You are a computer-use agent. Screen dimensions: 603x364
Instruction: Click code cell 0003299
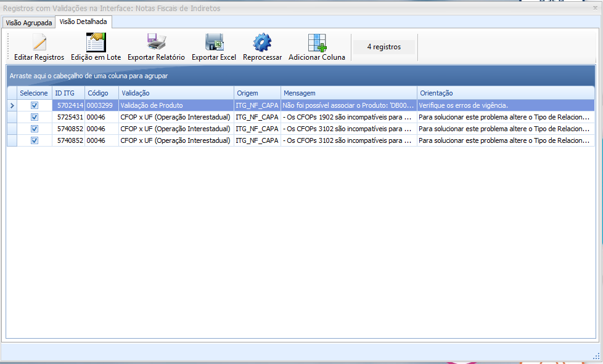point(102,105)
